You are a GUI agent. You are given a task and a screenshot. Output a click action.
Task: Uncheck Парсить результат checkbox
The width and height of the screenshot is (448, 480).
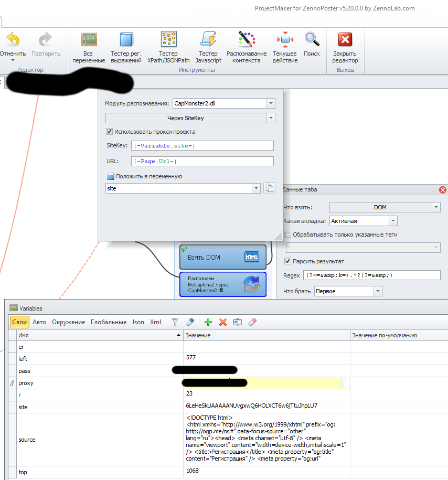click(287, 261)
